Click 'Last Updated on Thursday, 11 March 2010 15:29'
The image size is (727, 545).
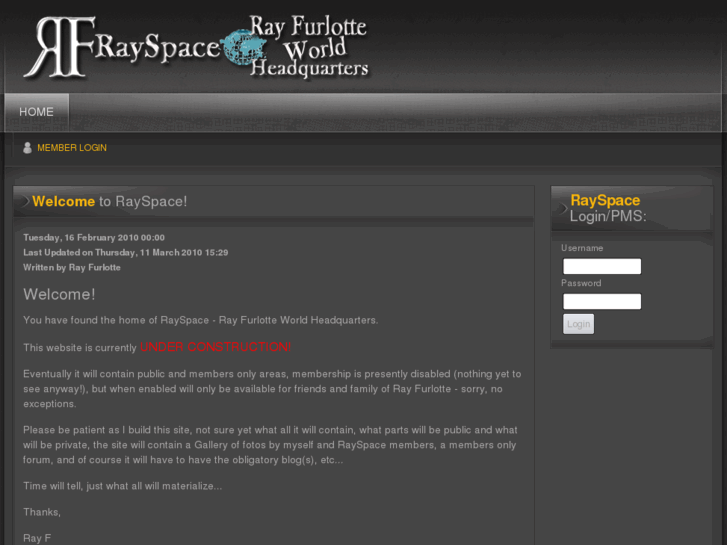click(x=126, y=252)
